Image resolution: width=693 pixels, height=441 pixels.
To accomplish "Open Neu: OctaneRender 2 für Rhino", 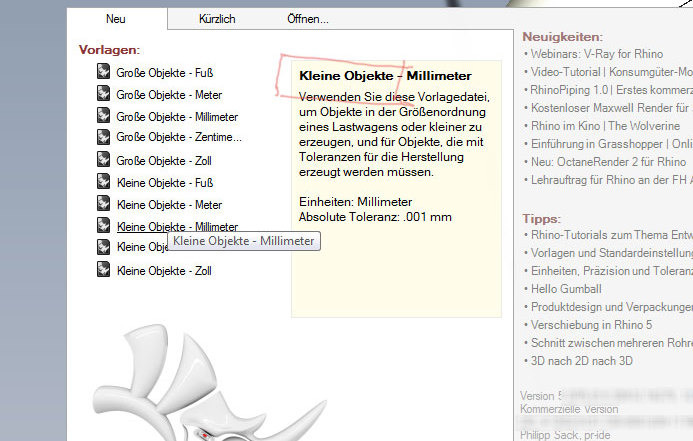I will [x=609, y=162].
